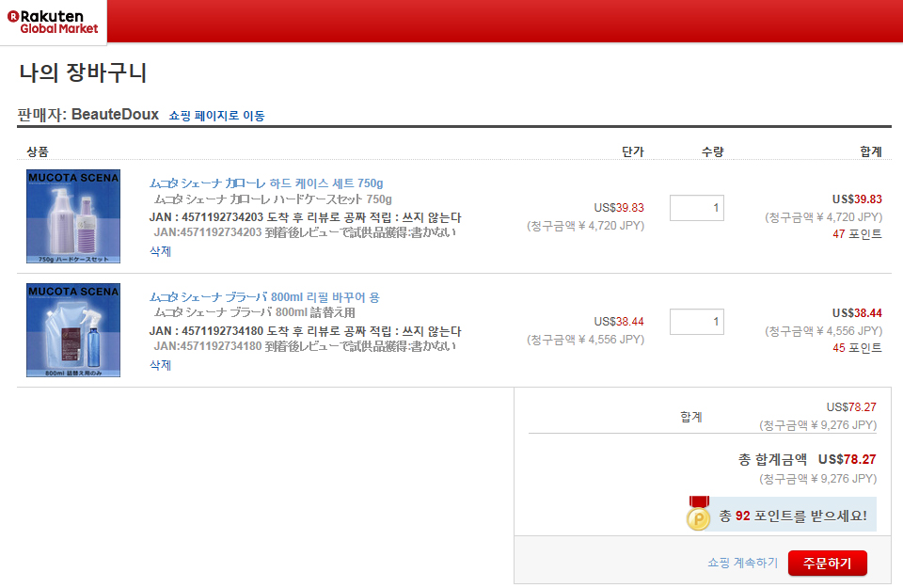Delete the 750g hard case set item
Image resolution: width=903 pixels, height=588 pixels.
pos(160,251)
